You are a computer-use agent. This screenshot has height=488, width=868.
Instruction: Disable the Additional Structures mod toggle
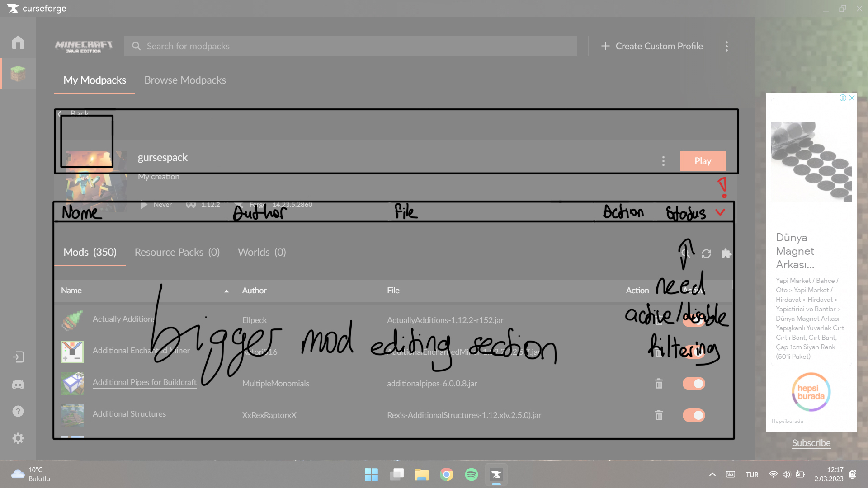point(693,415)
